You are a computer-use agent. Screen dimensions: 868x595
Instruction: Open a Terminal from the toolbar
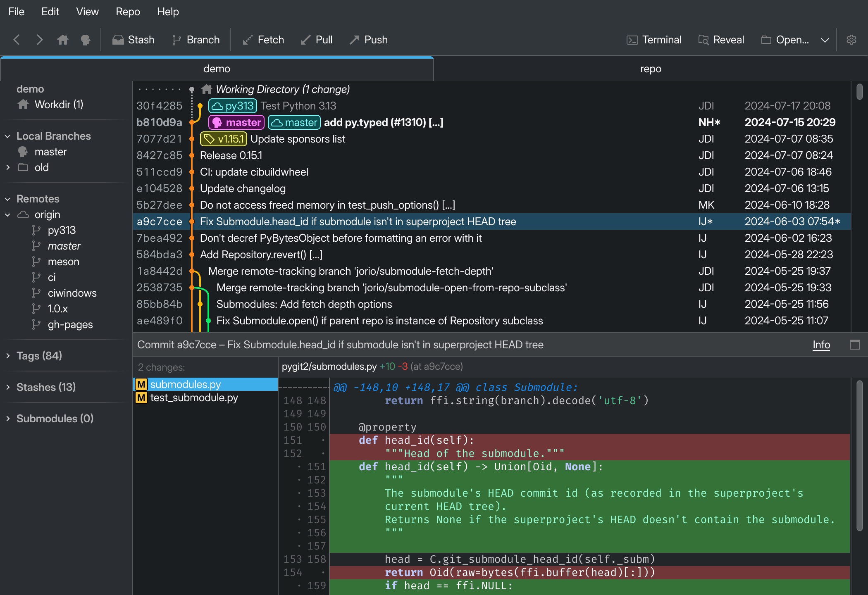(654, 40)
